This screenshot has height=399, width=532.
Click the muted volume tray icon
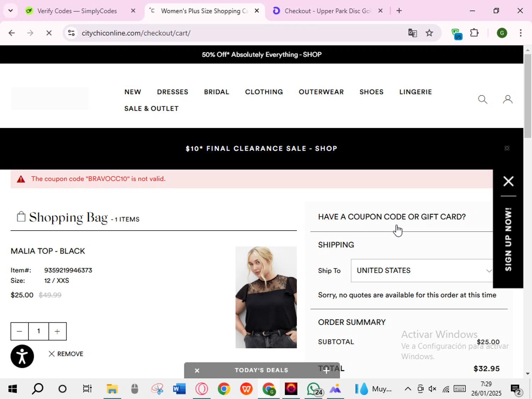coord(432,389)
